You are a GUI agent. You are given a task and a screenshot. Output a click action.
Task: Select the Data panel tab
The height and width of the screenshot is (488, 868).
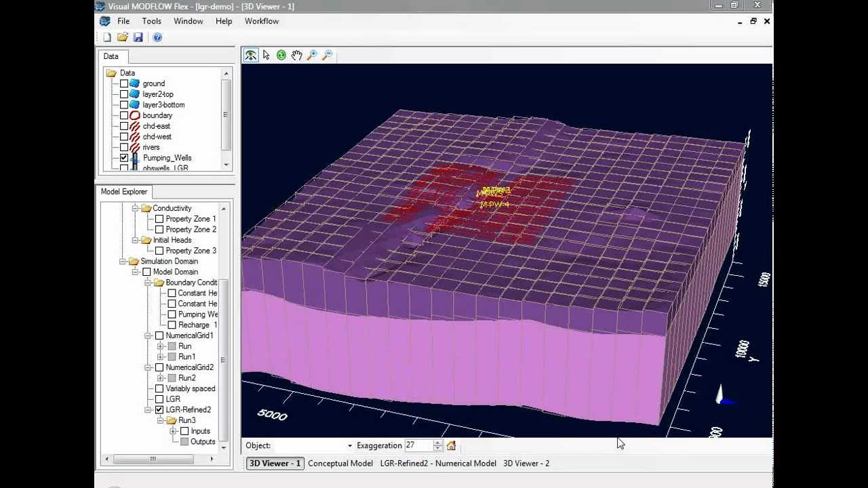(111, 56)
